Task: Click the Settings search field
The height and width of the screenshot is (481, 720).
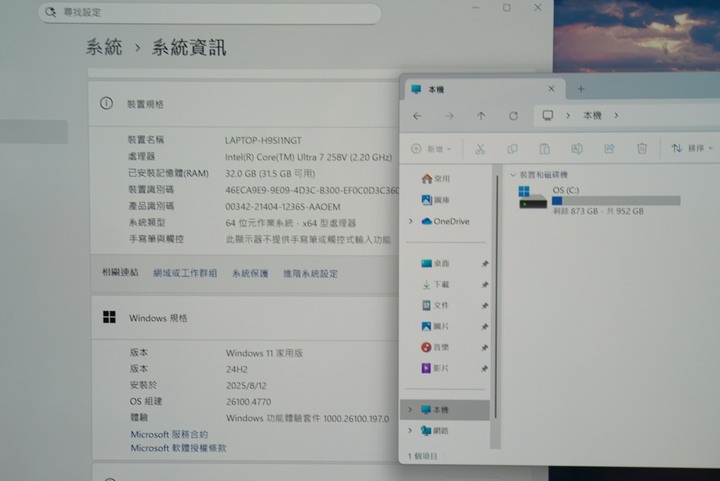Action: 209,12
